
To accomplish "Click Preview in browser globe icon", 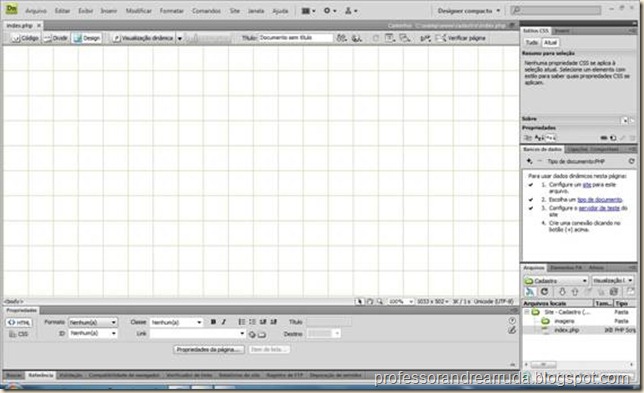I will (356, 38).
